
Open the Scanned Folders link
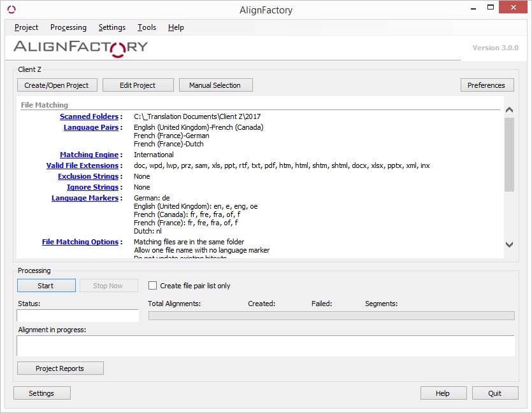tap(89, 117)
